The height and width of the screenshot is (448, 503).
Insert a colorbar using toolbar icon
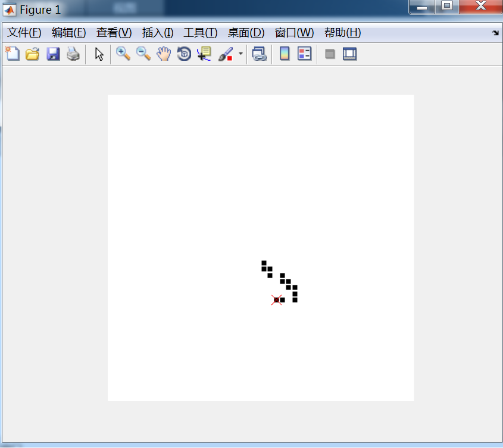coord(285,54)
